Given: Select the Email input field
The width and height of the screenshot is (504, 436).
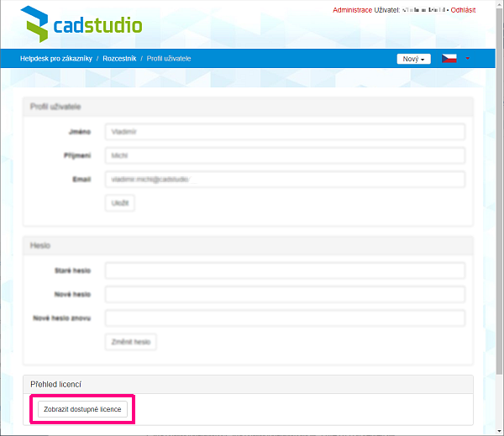Looking at the screenshot, I should [x=285, y=179].
